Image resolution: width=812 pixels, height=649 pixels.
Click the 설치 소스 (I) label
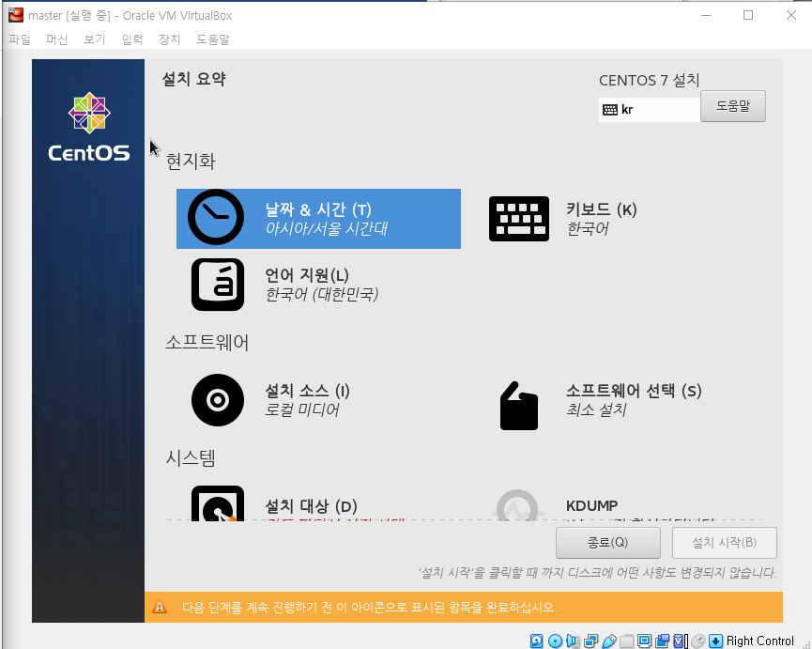308,390
